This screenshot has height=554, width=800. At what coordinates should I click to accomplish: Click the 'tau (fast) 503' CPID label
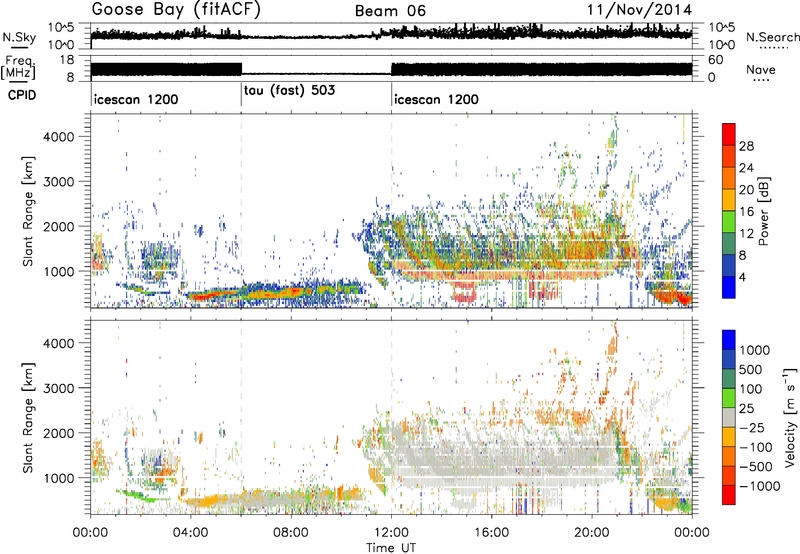coord(289,91)
